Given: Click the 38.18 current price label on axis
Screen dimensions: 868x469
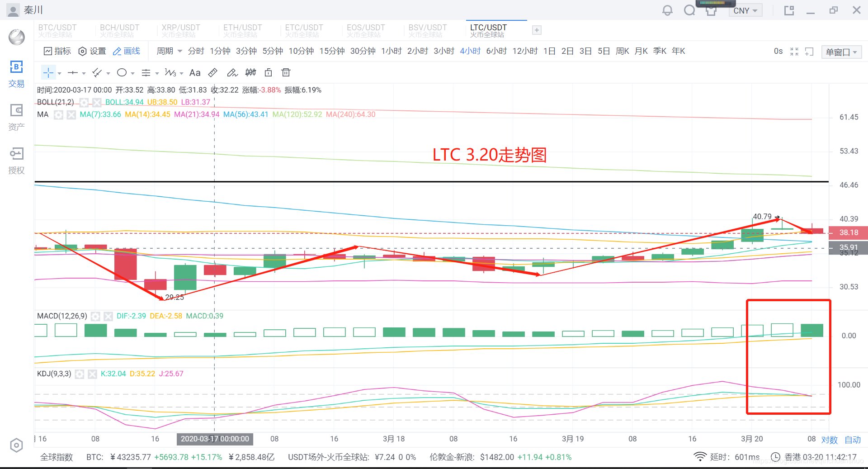Looking at the screenshot, I should tap(848, 232).
